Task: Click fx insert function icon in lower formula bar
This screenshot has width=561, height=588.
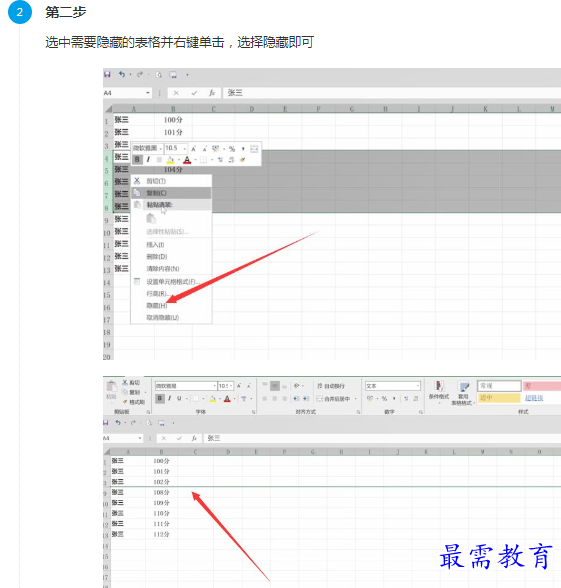Action: tap(194, 438)
